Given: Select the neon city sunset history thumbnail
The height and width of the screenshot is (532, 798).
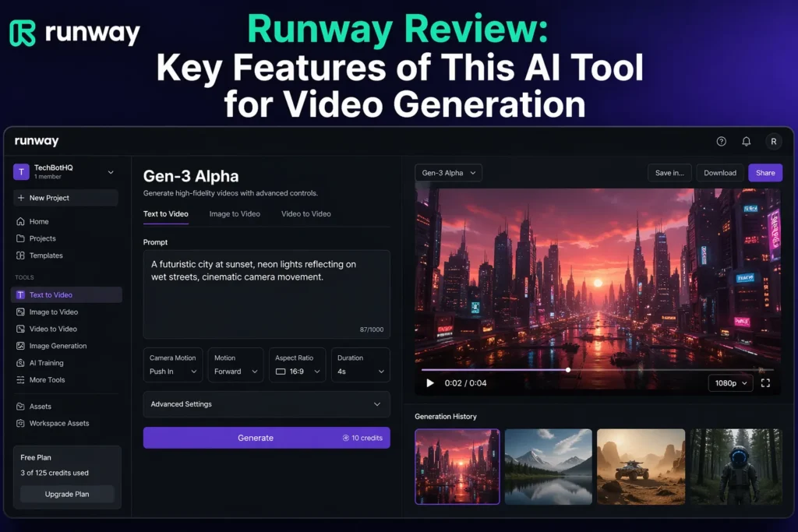Looking at the screenshot, I should click(457, 467).
